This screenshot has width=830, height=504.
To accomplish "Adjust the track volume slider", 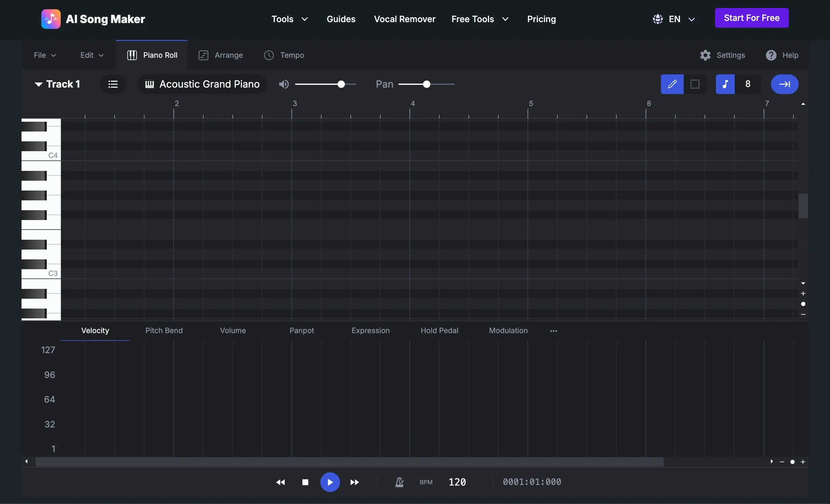I will coord(326,84).
